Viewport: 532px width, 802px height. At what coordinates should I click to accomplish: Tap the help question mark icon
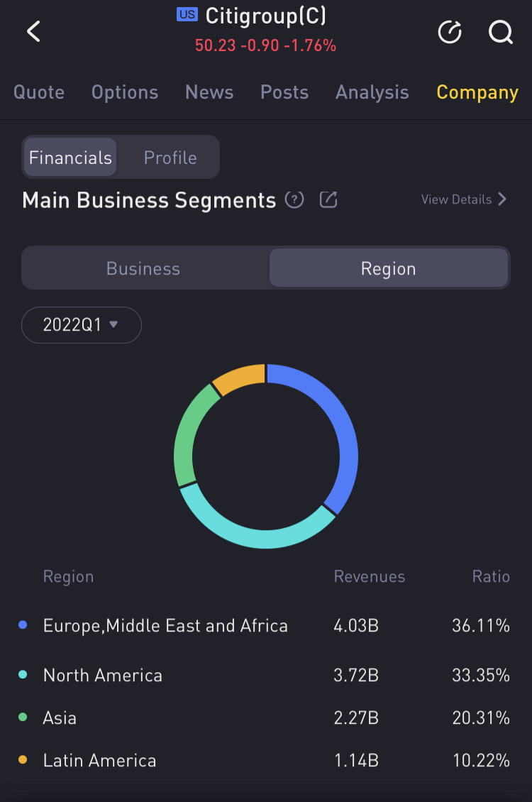294,200
